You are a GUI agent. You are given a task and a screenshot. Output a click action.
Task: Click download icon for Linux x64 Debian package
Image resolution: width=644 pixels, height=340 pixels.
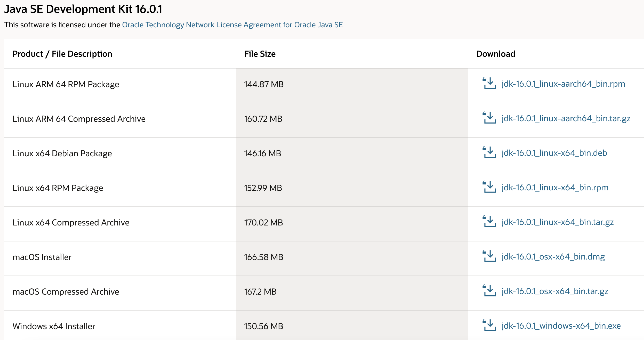click(489, 153)
